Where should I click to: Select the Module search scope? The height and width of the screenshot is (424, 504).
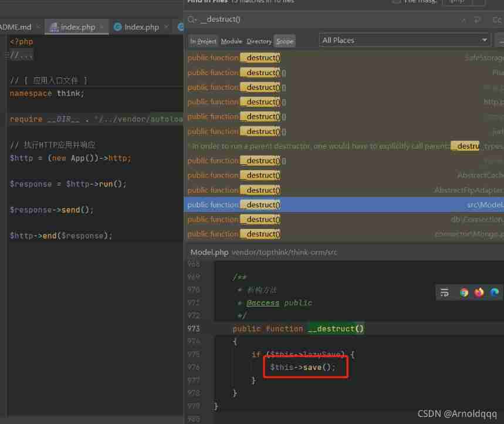point(231,41)
